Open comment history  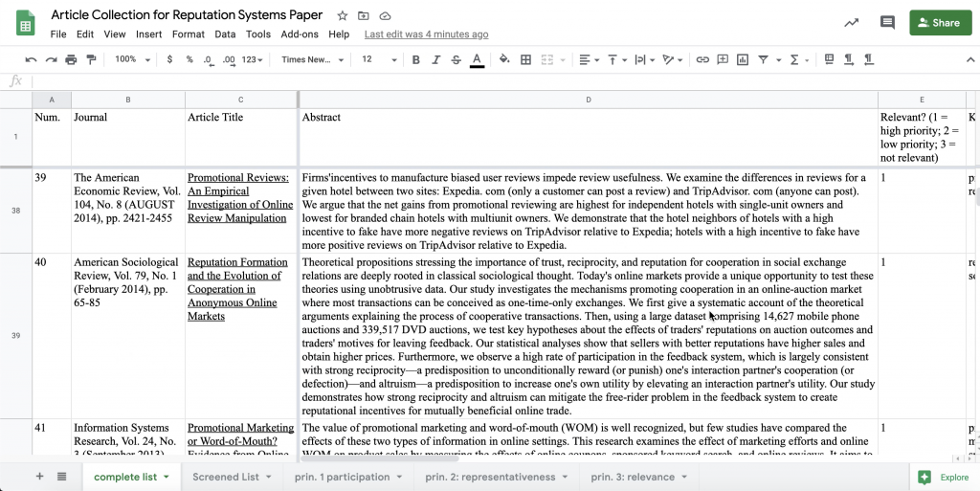pyautogui.click(x=887, y=22)
